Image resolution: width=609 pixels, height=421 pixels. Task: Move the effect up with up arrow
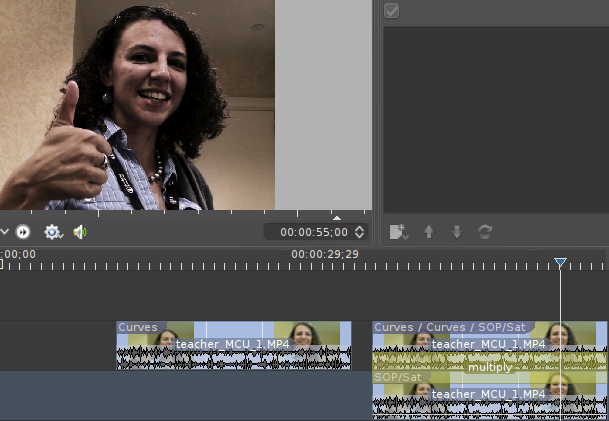coord(429,232)
